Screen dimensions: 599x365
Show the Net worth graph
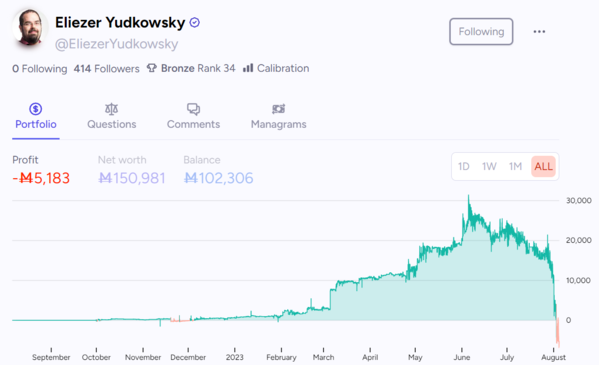(x=131, y=170)
